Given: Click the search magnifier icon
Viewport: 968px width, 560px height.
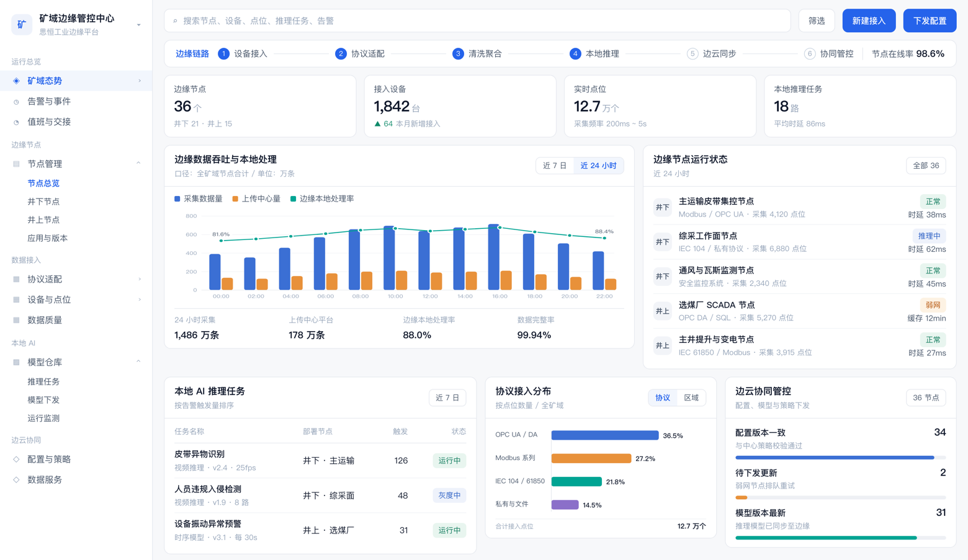Looking at the screenshot, I should pos(175,21).
